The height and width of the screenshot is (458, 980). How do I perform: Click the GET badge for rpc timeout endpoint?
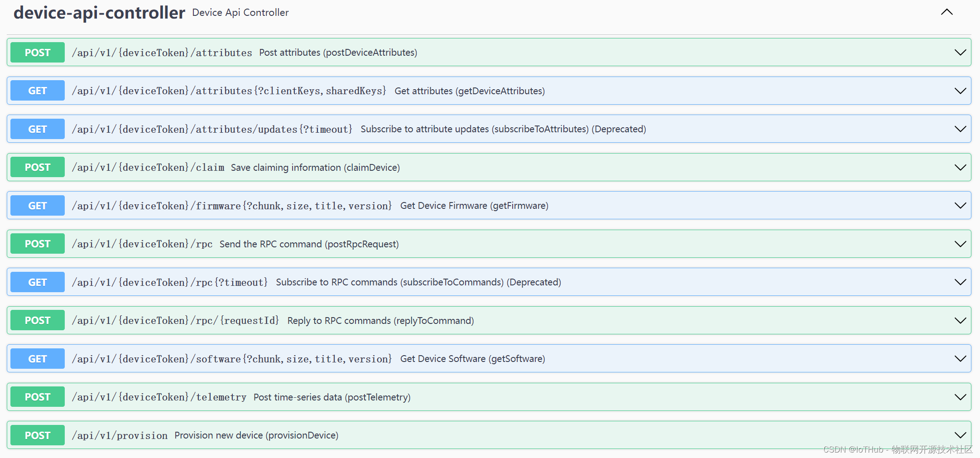click(38, 282)
